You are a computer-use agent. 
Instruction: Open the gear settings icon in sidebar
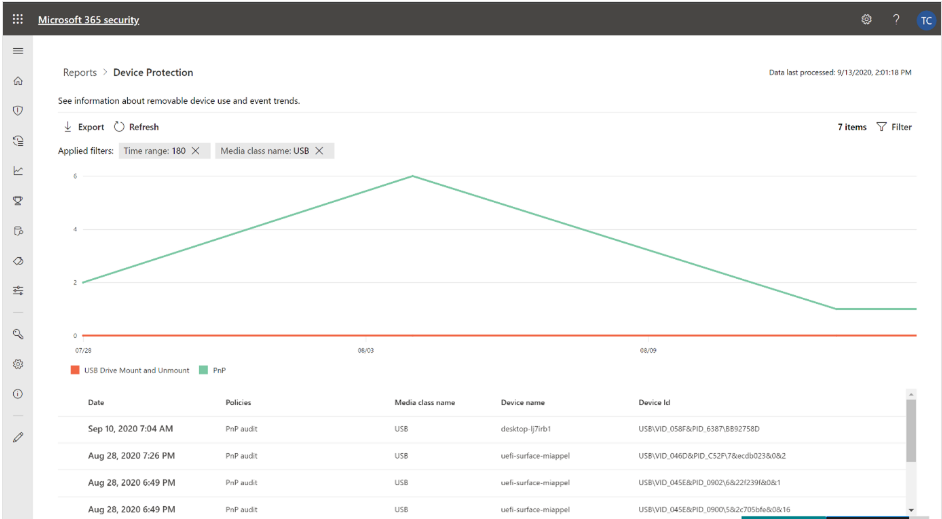pos(18,364)
